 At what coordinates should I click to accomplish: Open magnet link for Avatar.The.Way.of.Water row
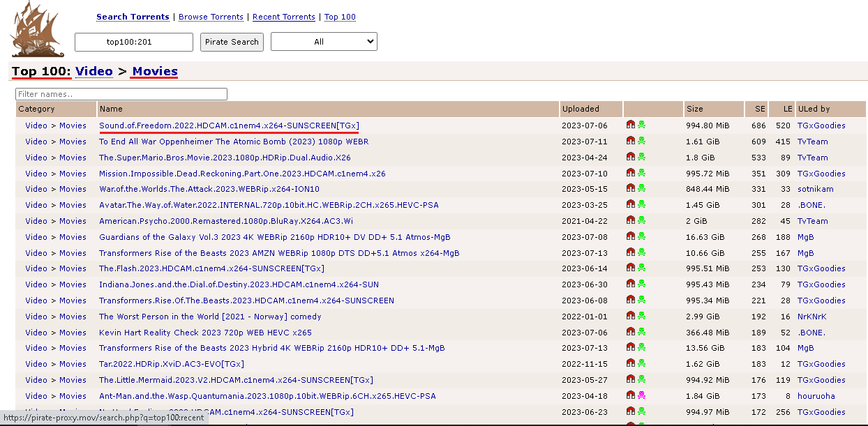[631, 204]
